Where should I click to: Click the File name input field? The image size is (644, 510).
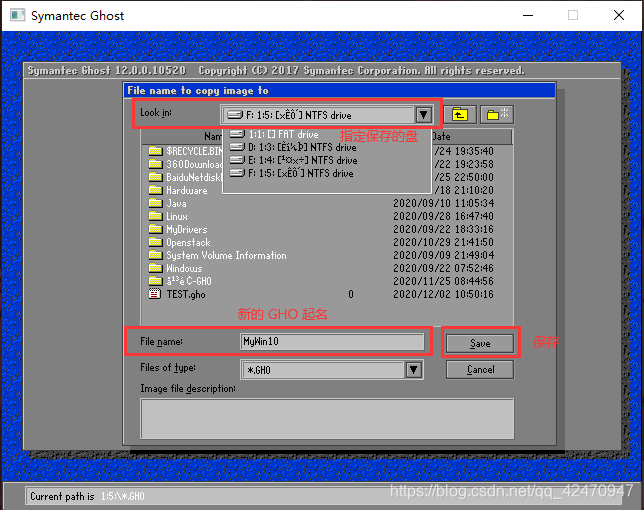pos(332,342)
